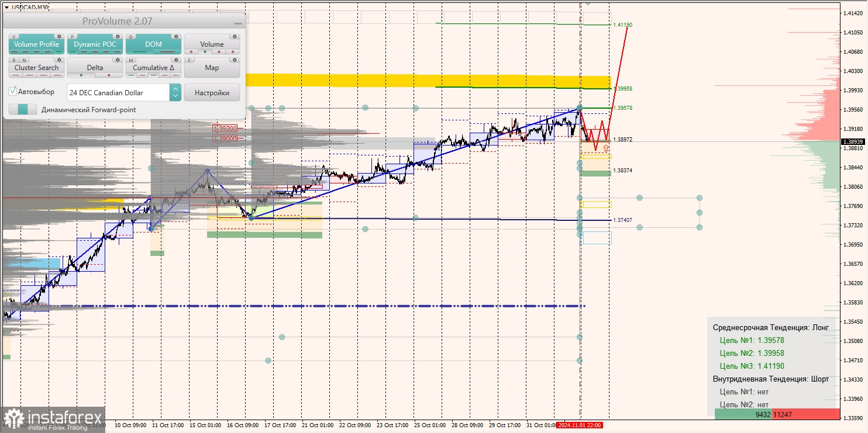
Task: Enable the Cumulative Δ indicator
Action: pyautogui.click(x=153, y=68)
